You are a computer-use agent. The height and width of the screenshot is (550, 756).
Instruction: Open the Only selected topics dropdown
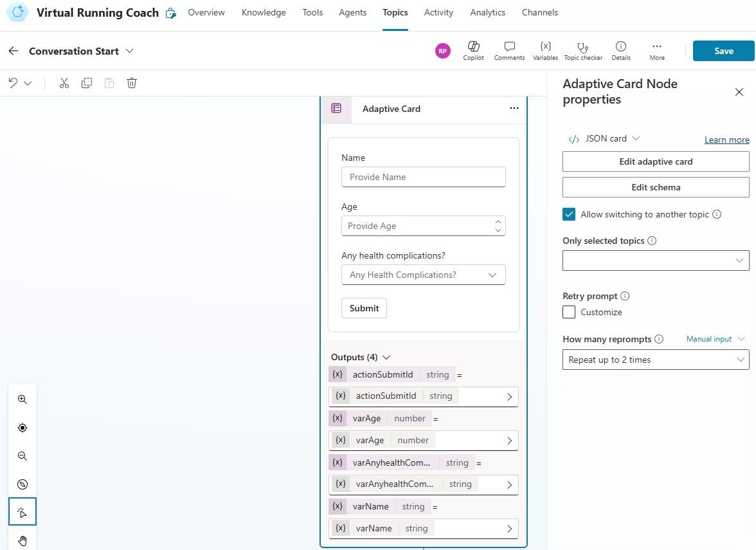(x=656, y=261)
